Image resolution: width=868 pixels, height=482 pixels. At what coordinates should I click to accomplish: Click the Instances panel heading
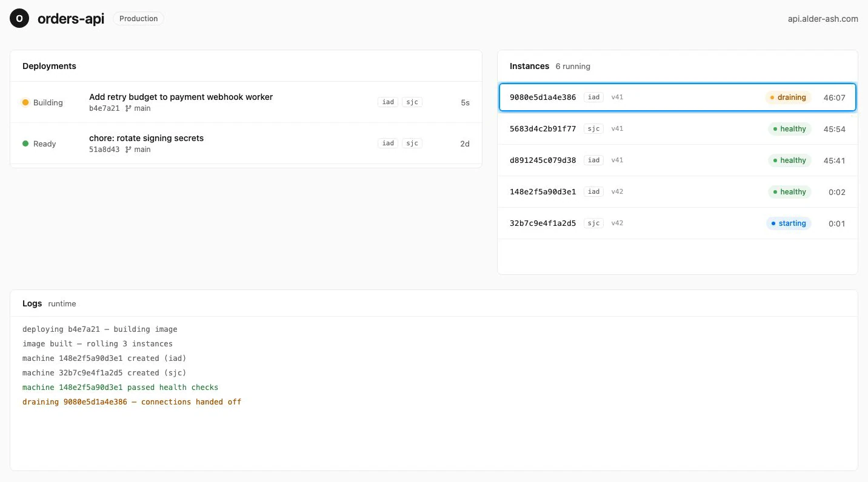pos(529,66)
